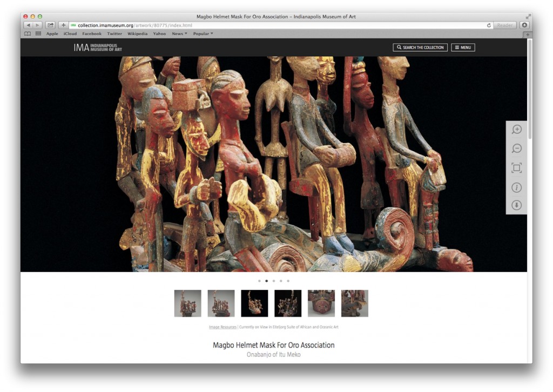The width and height of the screenshot is (553, 392).
Task: Select fifth thumbnail showing mask face close-up
Action: [321, 303]
